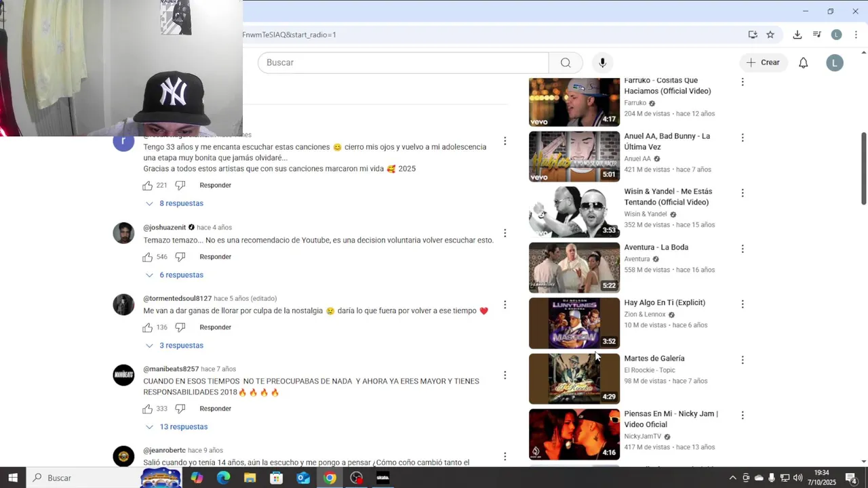Viewport: 868px width, 488px height.
Task: Open Chrome three-dot menu
Action: (x=856, y=35)
